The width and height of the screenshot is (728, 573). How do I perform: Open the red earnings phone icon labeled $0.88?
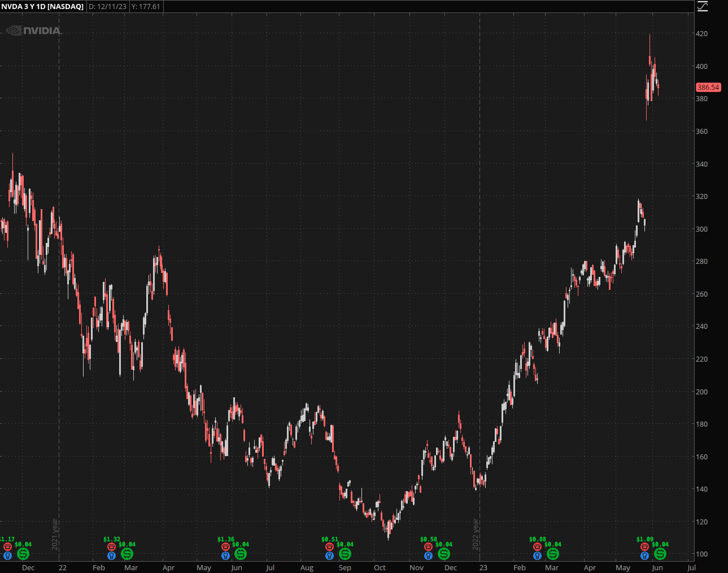pyautogui.click(x=537, y=547)
